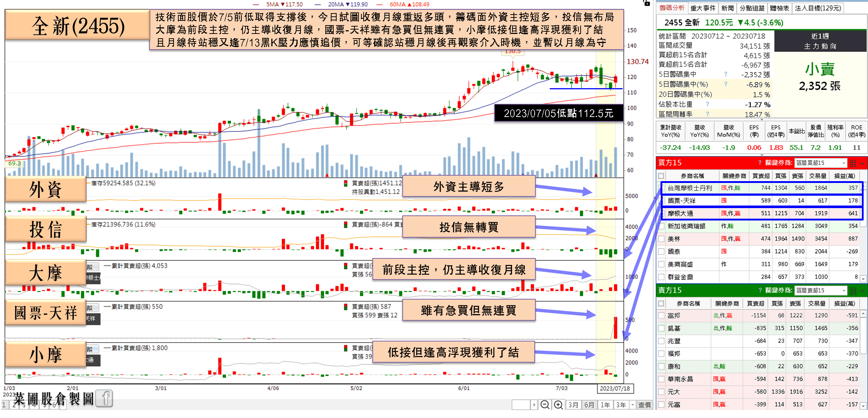
Task: Tick the checkbox for 元大
Action: [x=661, y=392]
